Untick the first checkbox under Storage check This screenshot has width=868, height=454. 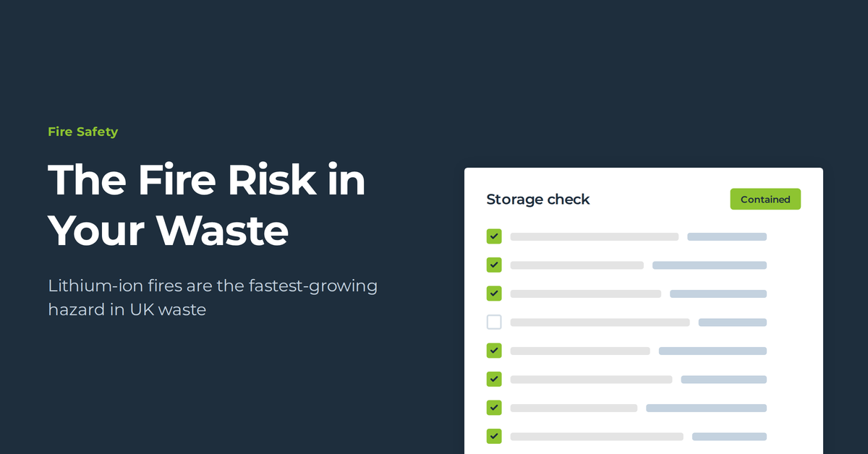tap(494, 236)
